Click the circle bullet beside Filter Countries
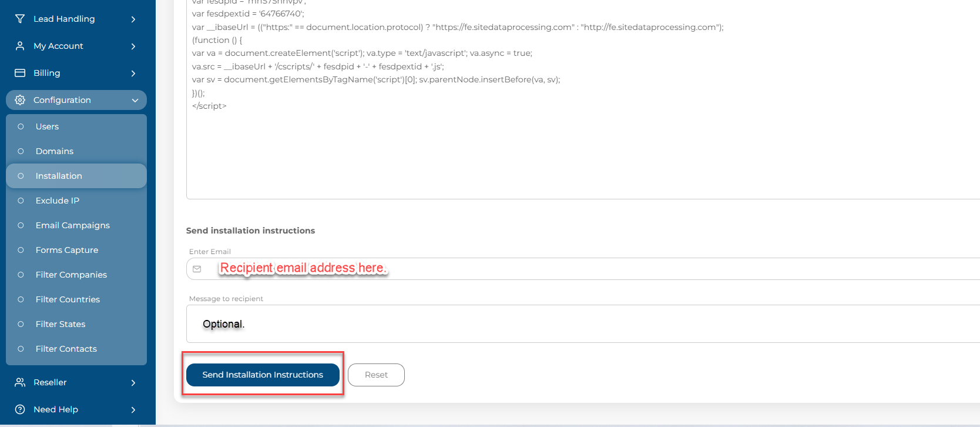The width and height of the screenshot is (980, 427). point(21,299)
